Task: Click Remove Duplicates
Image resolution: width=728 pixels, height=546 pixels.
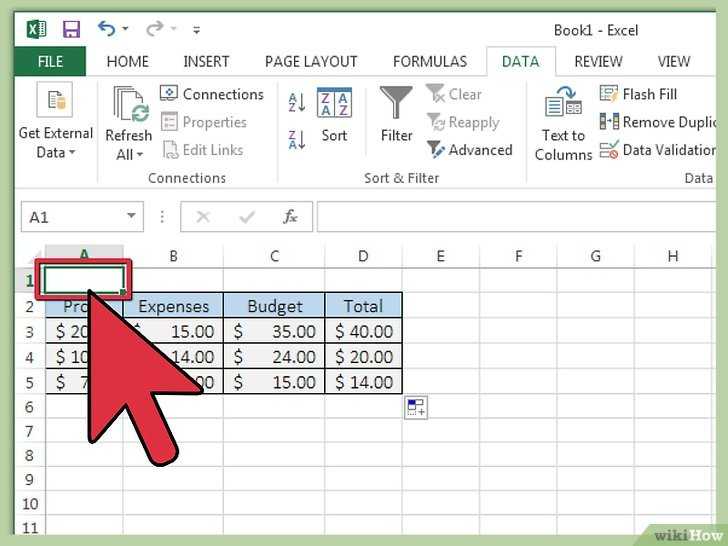Action: (x=657, y=122)
